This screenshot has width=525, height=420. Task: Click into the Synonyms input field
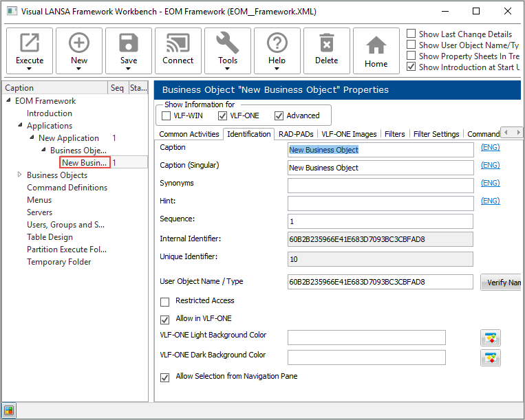381,186
